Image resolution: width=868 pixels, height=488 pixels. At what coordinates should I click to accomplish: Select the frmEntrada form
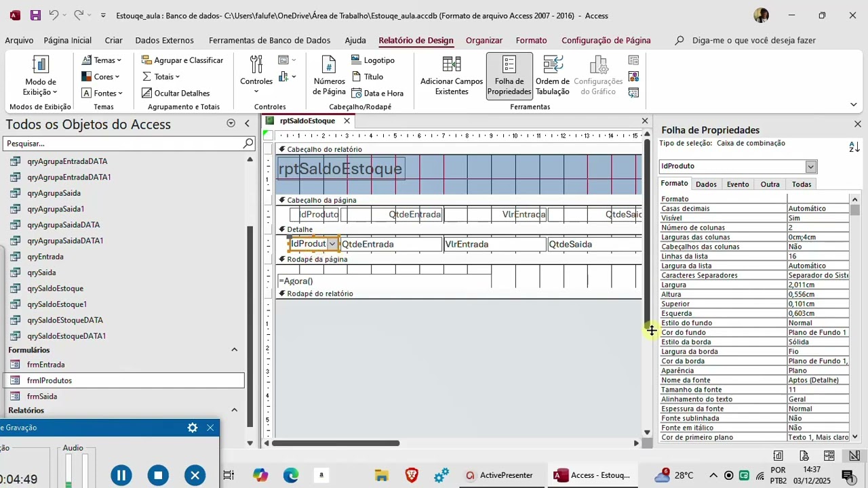pyautogui.click(x=46, y=365)
